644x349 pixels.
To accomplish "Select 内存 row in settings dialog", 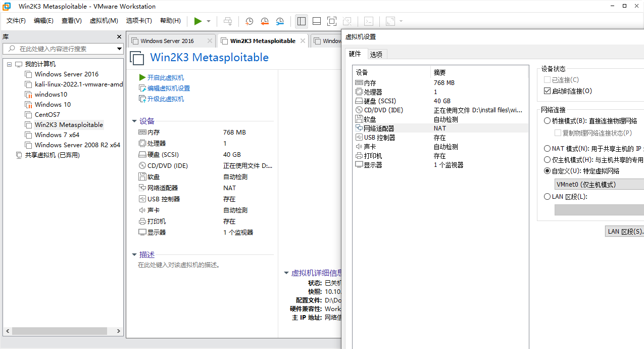I will click(441, 83).
